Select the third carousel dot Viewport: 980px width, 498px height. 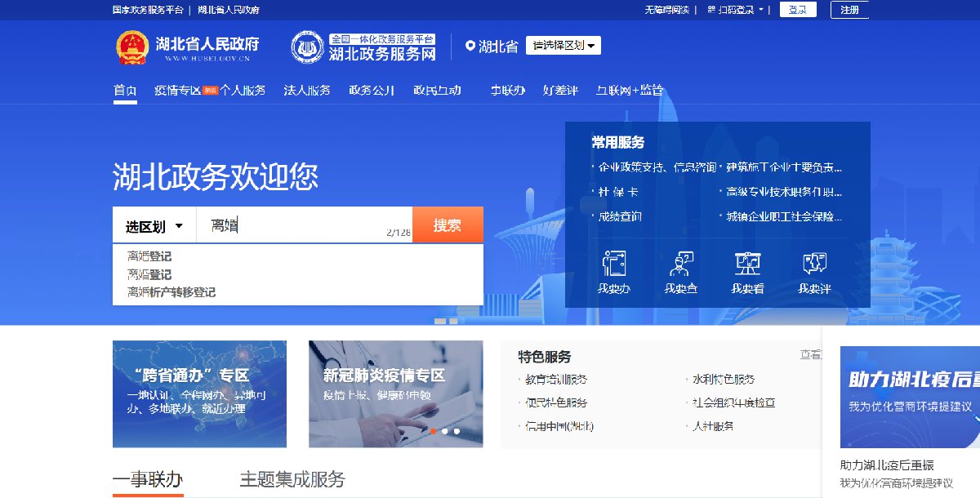tap(457, 431)
